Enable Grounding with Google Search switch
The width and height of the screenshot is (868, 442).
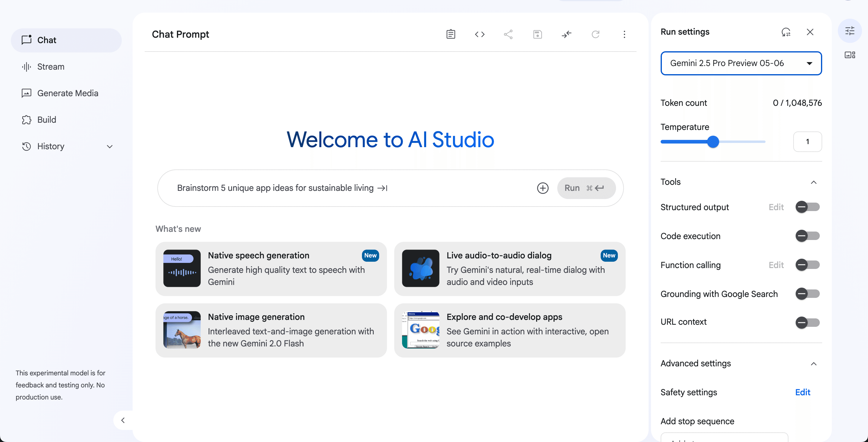point(807,294)
